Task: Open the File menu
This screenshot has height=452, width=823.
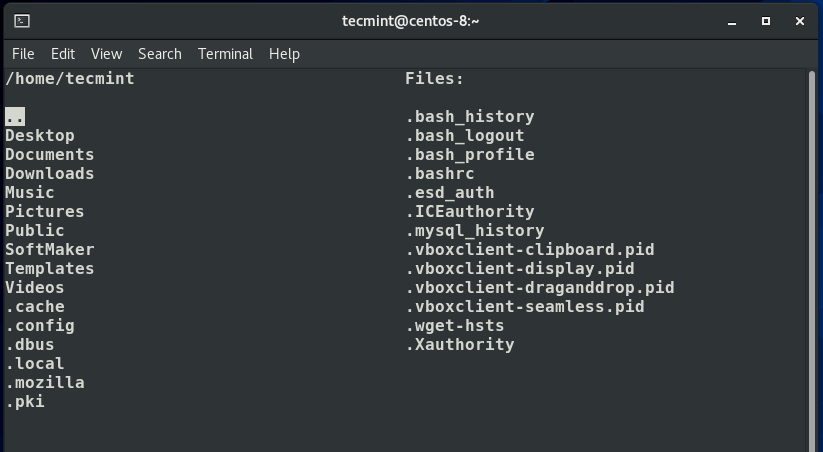Action: tap(23, 54)
